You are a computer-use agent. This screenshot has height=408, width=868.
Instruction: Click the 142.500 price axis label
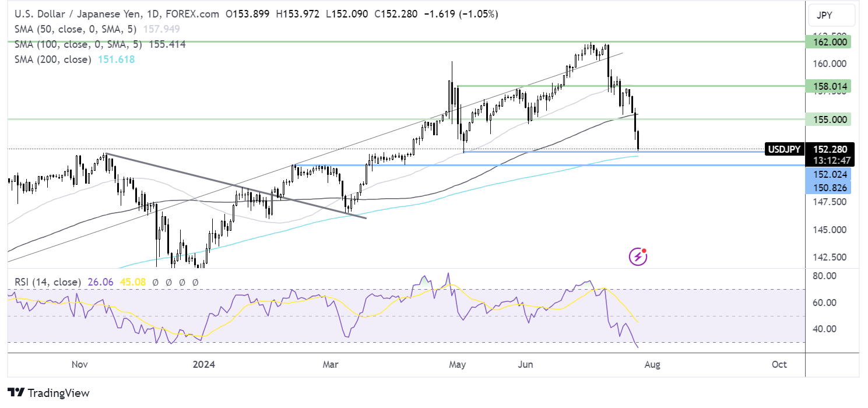point(830,257)
